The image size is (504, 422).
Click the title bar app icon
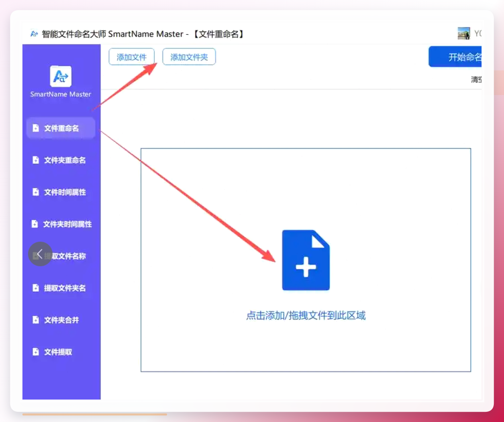point(34,34)
